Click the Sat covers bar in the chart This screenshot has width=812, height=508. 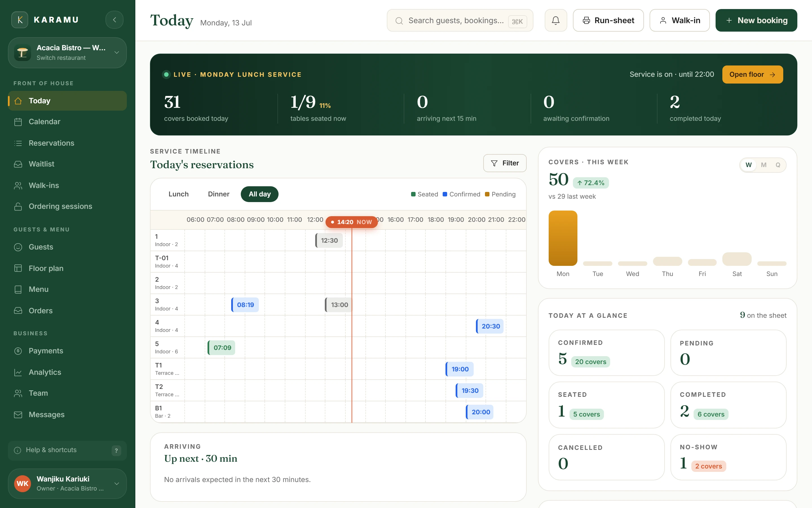[x=737, y=259]
